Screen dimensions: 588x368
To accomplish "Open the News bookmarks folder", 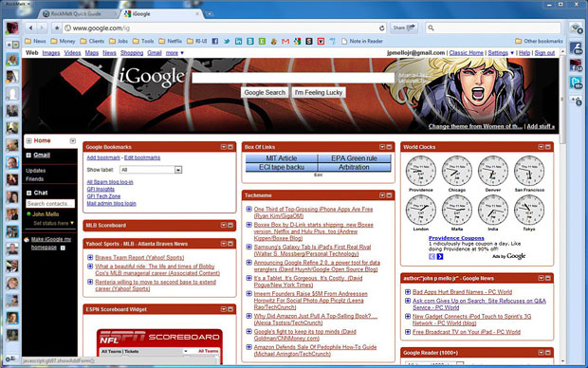I will coord(35,42).
